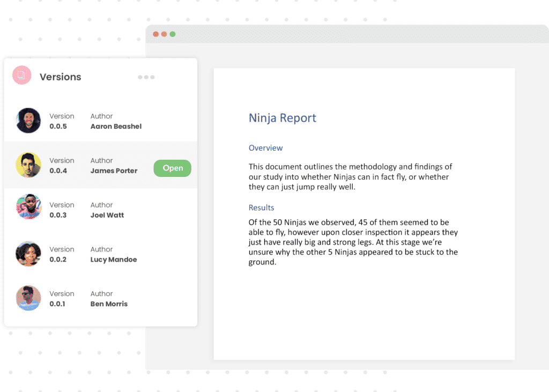
Task: Open version 0.0.4 of the document
Action: 172,168
